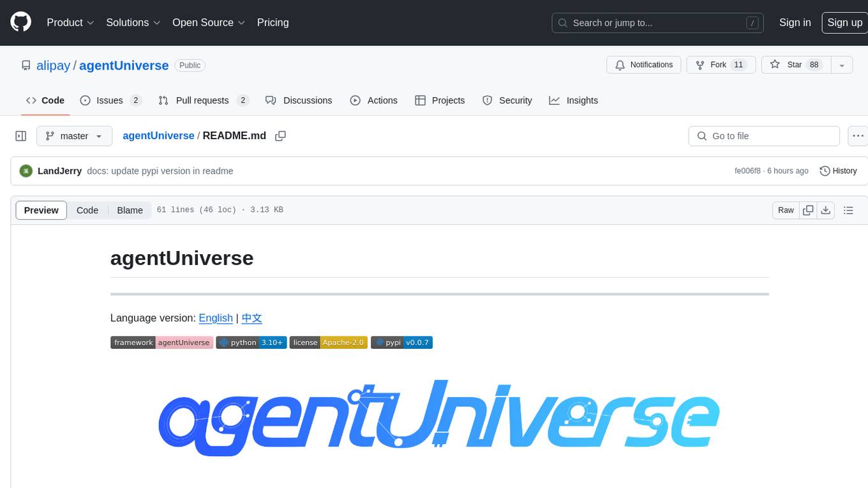Click the framework agentUniverse badge
868x488 pixels.
[x=161, y=342]
